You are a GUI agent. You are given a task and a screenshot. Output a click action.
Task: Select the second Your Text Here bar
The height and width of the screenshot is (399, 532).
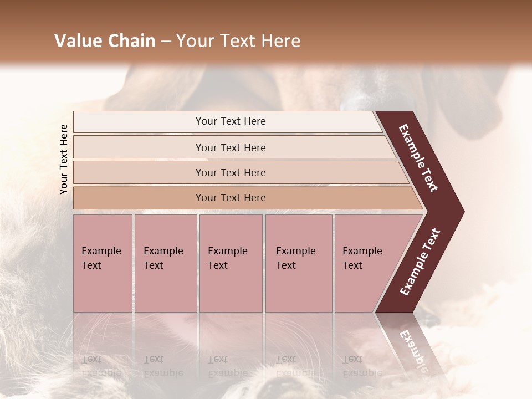tap(234, 147)
